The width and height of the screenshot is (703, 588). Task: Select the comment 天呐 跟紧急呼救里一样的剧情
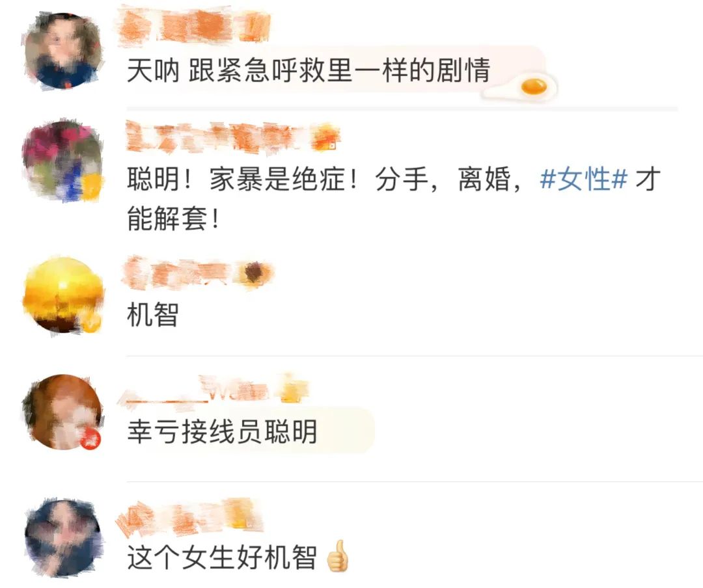pyautogui.click(x=308, y=70)
